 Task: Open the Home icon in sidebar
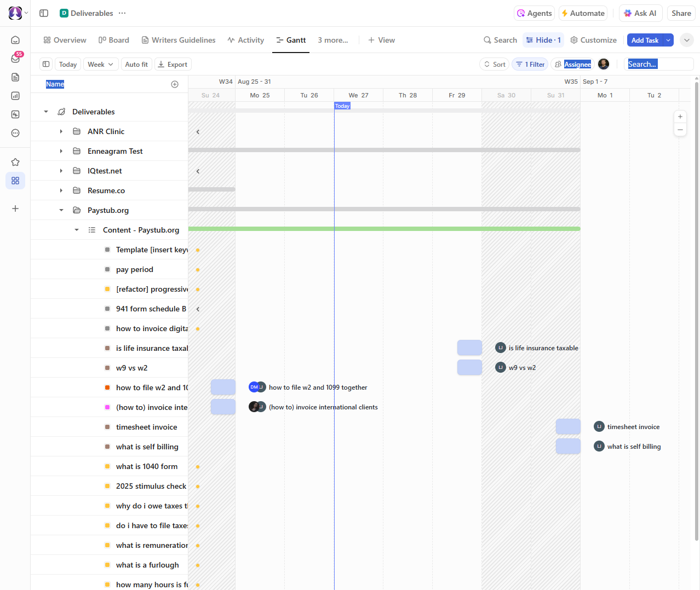point(15,39)
